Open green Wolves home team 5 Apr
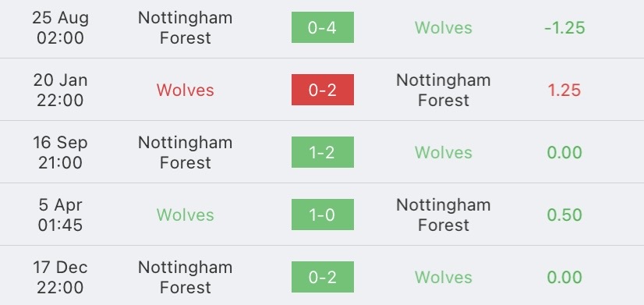 (186, 215)
